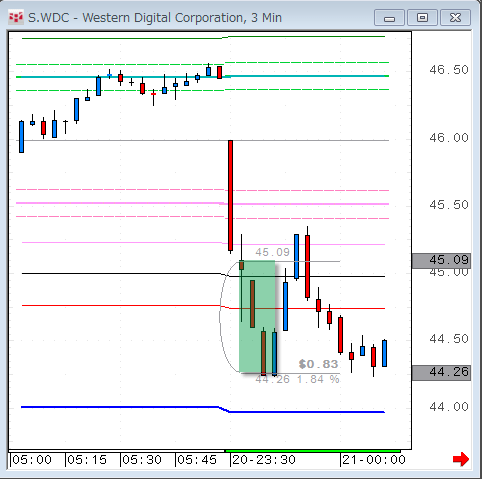Click the 46.50 price axis label
This screenshot has width=482, height=479.
coord(449,70)
